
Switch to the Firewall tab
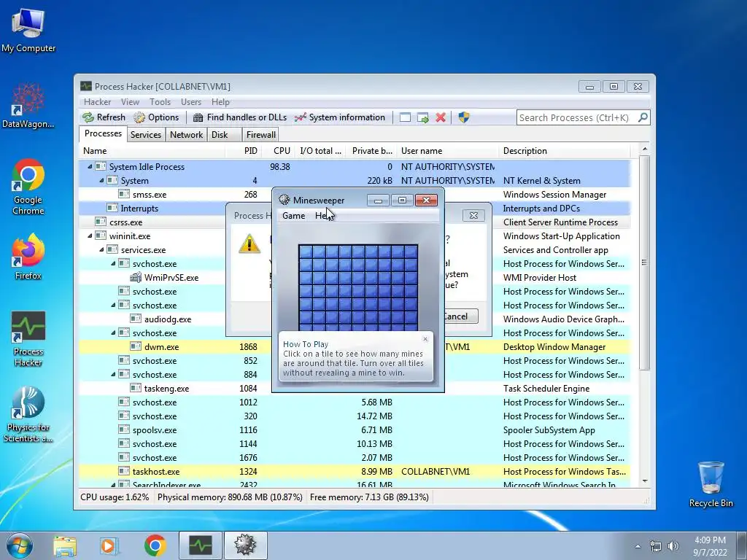[260, 135]
